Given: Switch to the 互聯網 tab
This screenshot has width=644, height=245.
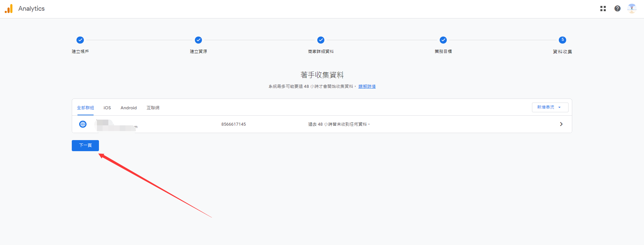Looking at the screenshot, I should 153,108.
